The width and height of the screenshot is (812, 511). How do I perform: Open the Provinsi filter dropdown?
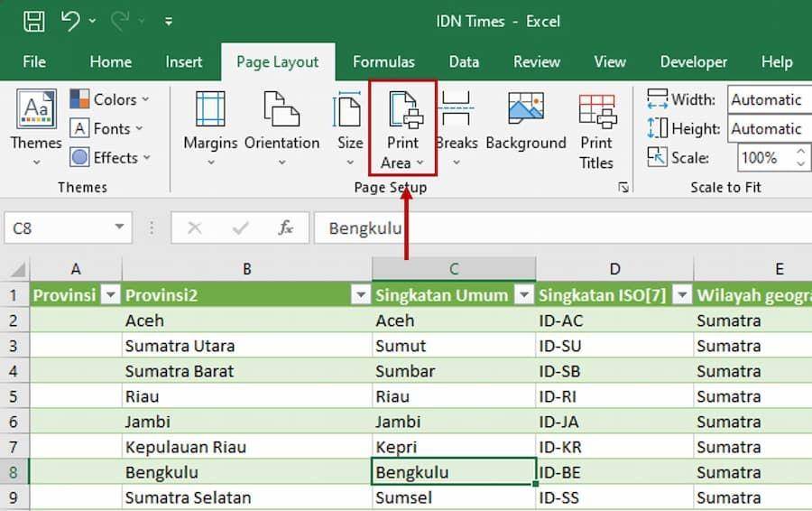pos(110,295)
